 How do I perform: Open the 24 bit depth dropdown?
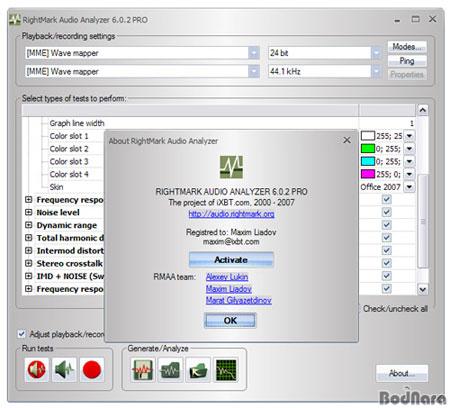point(376,53)
